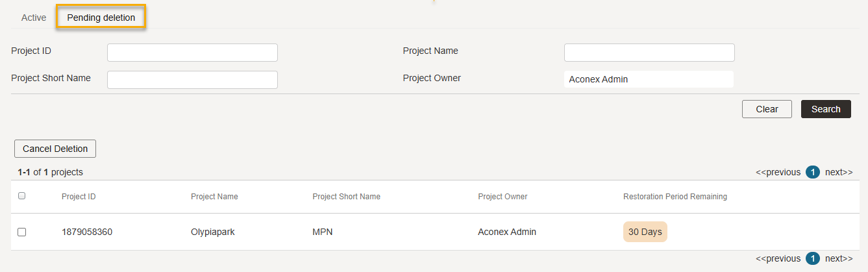This screenshot has height=272, width=868.
Task: Go to previous page using top pagination
Action: click(x=778, y=172)
